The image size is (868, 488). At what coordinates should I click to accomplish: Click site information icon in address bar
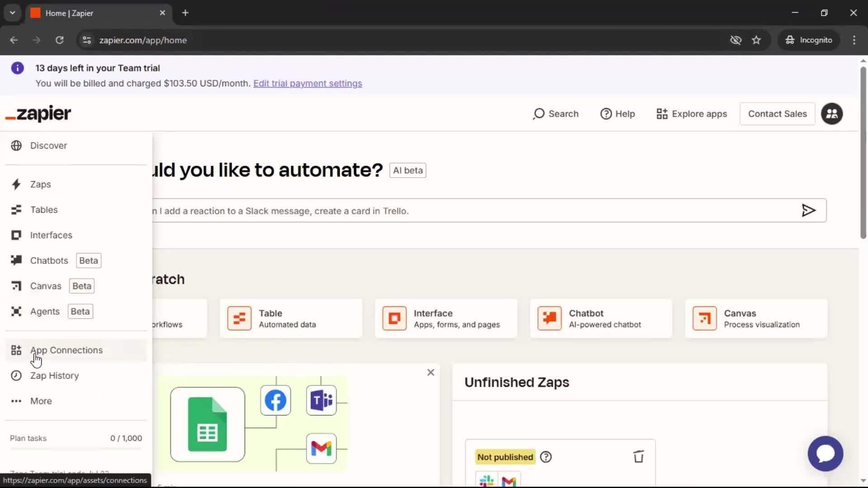pos(87,40)
